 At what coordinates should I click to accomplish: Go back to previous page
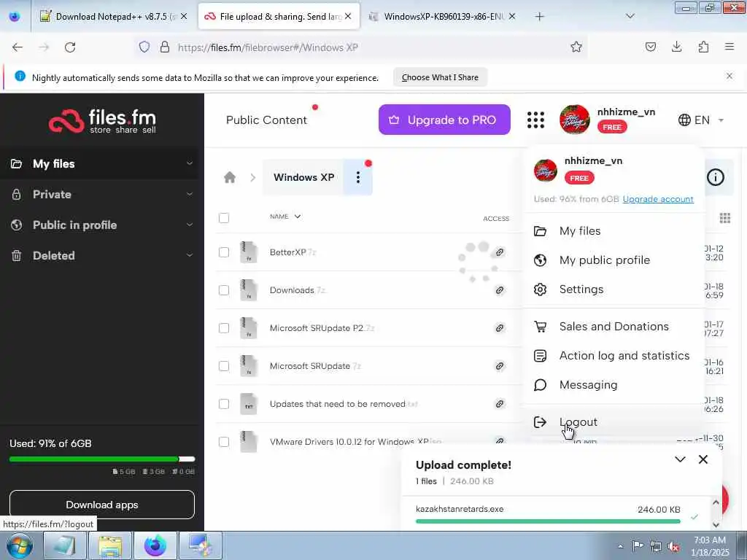click(18, 47)
